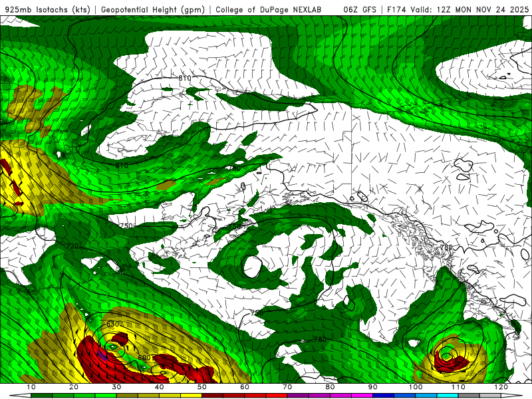Click the 'College of DuPage NEXLAB' label
532x399 pixels.
tap(268, 9)
